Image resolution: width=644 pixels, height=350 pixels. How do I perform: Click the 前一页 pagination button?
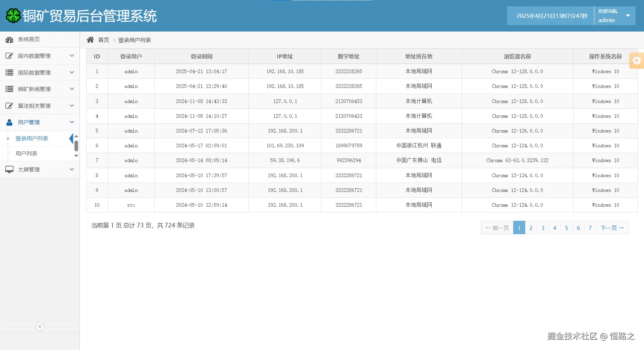pos(497,228)
